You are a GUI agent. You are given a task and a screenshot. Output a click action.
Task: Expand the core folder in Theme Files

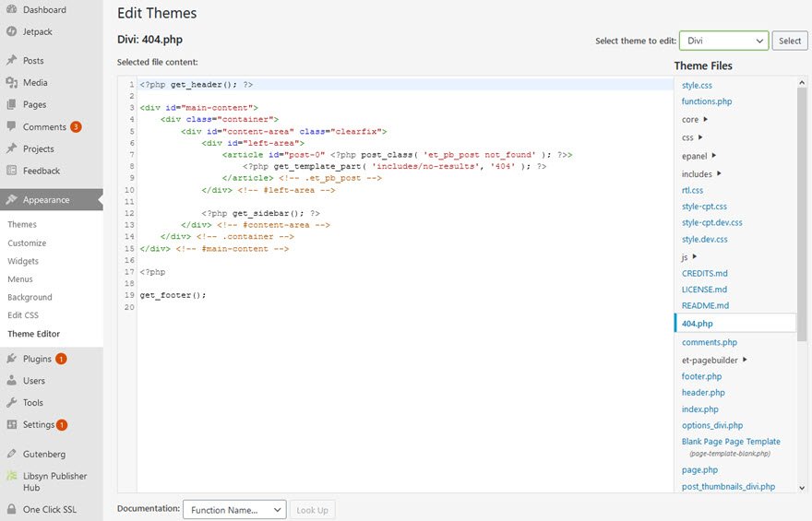coord(706,119)
